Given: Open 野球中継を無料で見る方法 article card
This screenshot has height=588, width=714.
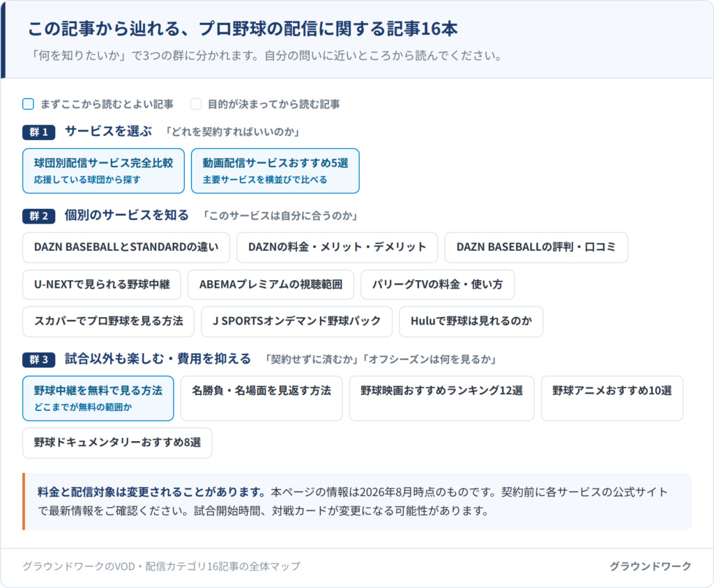Looking at the screenshot, I should (x=98, y=399).
